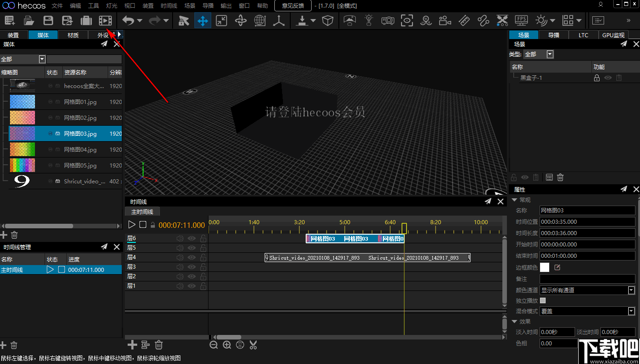Click the ruler measurement tool icon
The height and width of the screenshot is (364, 640).
(464, 20)
